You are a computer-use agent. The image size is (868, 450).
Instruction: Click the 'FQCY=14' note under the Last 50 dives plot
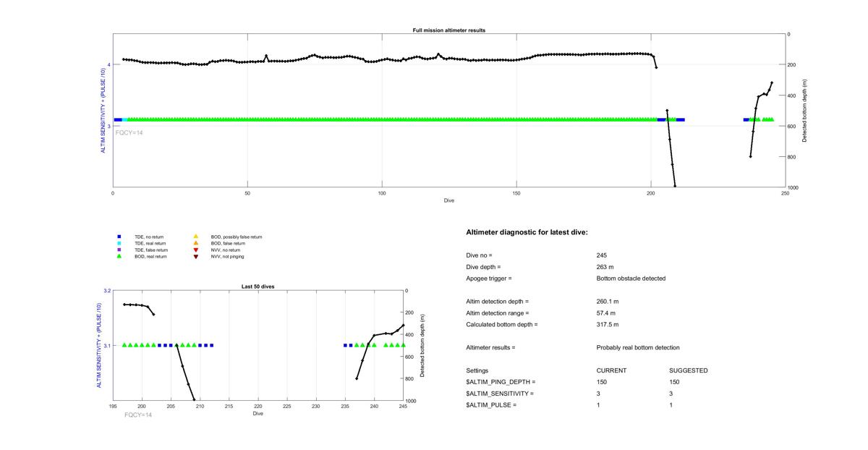coord(138,415)
